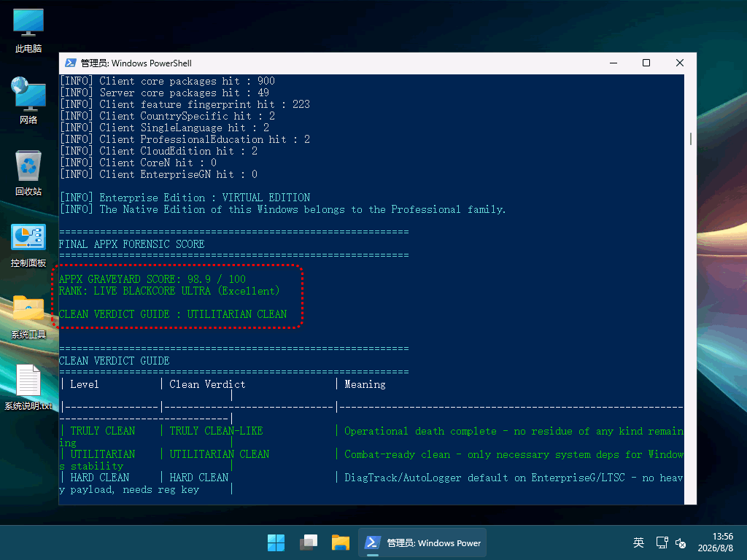Viewport: 747px width, 560px height.
Task: Click 'CLEAN VERDICT GUIDE : UTILITARIAN CLEAN' line
Action: [x=173, y=314]
